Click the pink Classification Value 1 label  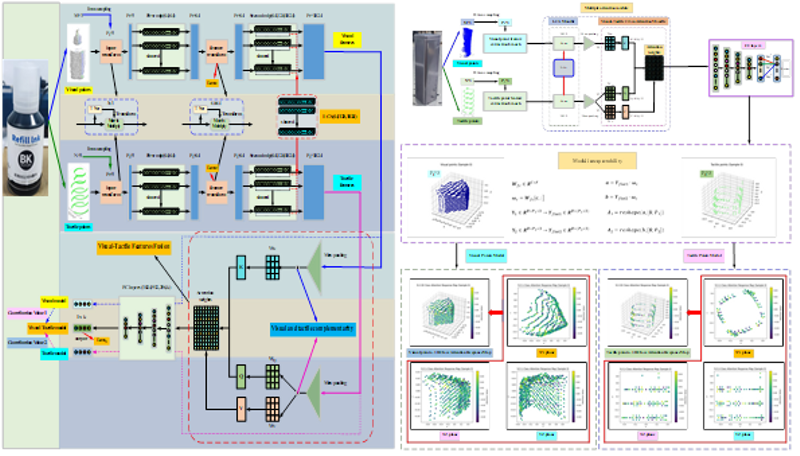point(23,312)
